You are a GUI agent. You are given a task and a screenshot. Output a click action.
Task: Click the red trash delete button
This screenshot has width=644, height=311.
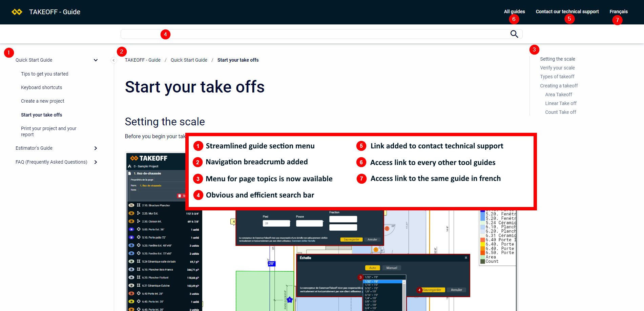(x=181, y=196)
